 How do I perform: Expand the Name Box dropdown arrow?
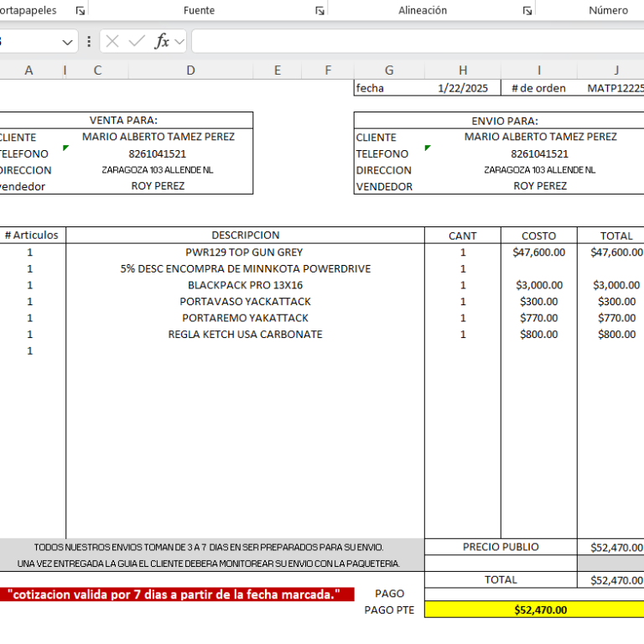[x=67, y=42]
